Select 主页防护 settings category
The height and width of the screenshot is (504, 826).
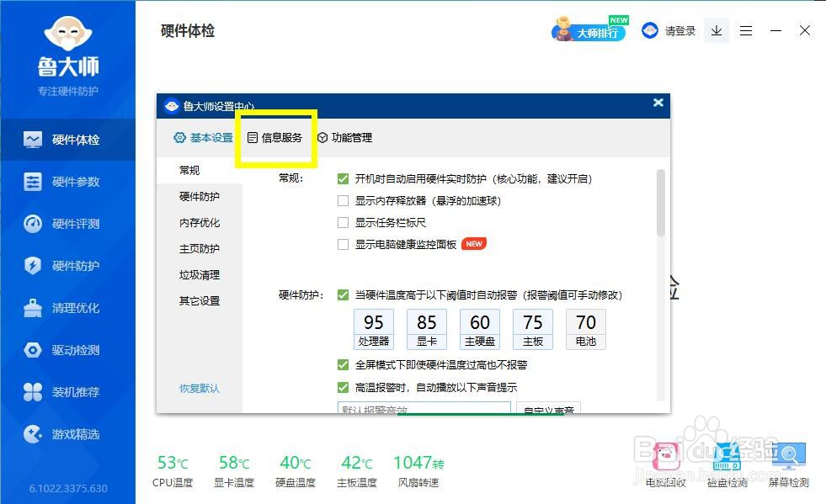pos(199,248)
